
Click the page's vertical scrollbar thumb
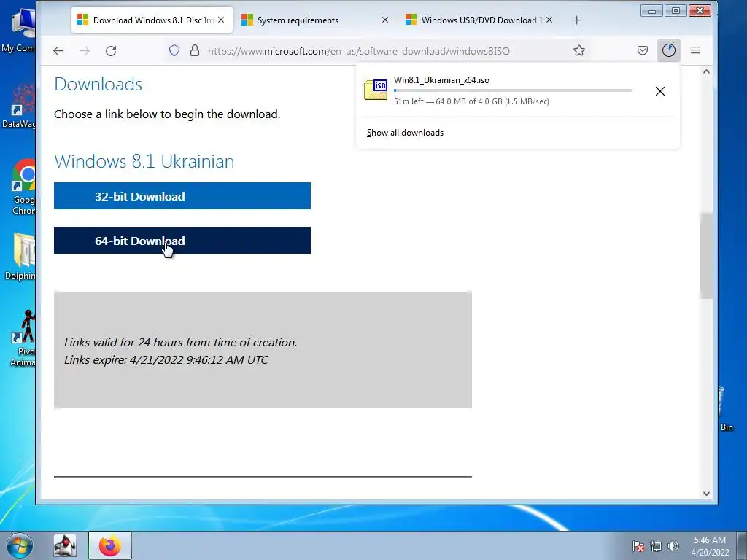click(706, 256)
